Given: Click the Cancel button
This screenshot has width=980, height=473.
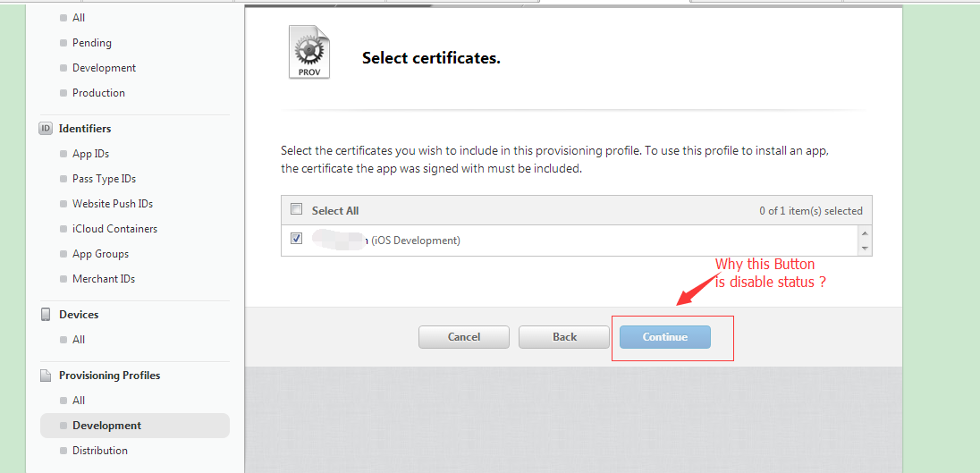Looking at the screenshot, I should (463, 337).
